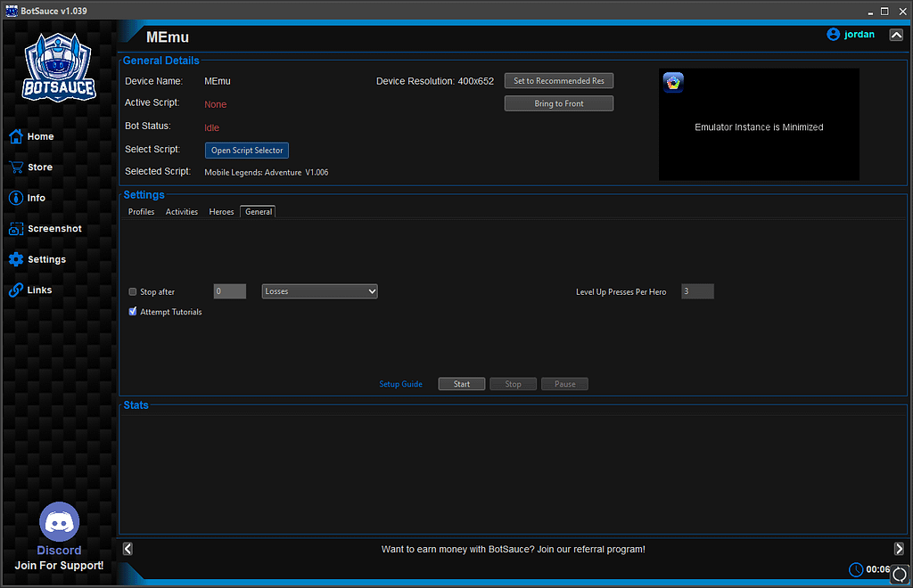The height and width of the screenshot is (588, 913).
Task: Click Open Script Selector button
Action: (x=247, y=151)
